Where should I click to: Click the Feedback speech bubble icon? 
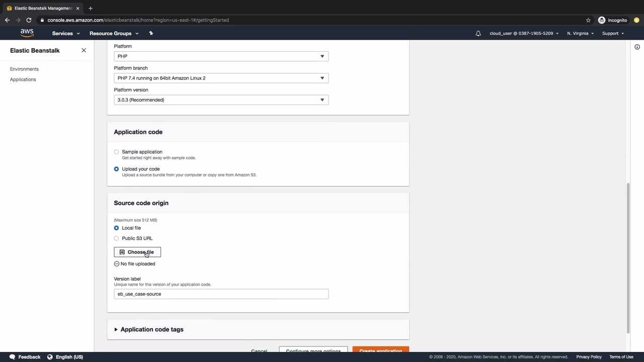point(12,357)
